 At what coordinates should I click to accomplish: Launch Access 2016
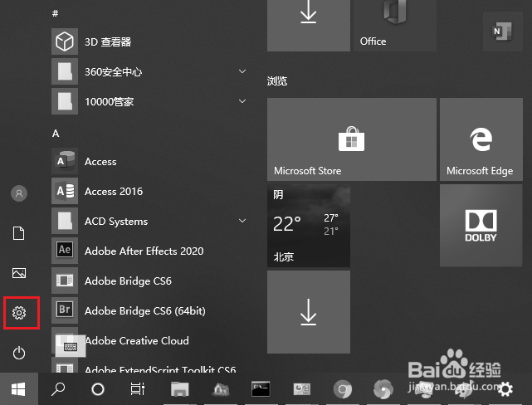[149, 191]
